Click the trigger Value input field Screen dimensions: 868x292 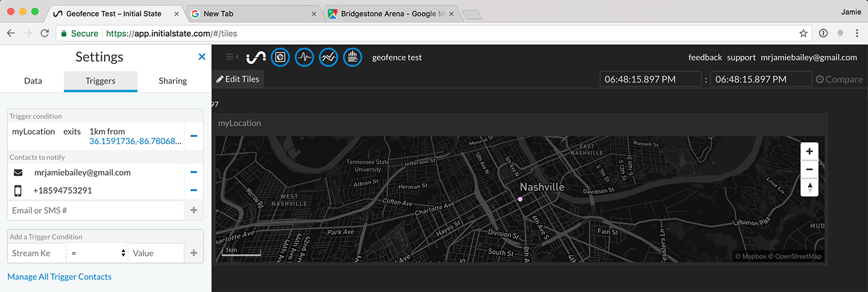pyautogui.click(x=156, y=253)
